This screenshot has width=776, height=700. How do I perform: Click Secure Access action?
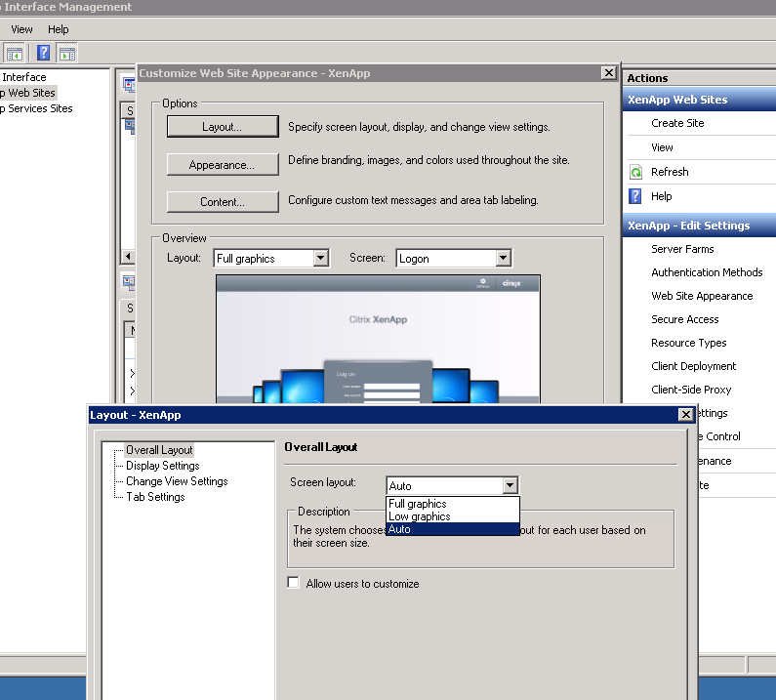pos(684,319)
